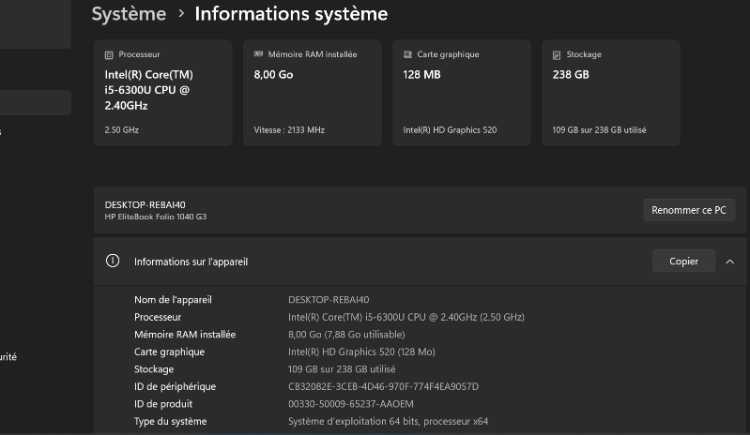Click the Renommer ce PC button
The width and height of the screenshot is (750, 435).
(689, 210)
